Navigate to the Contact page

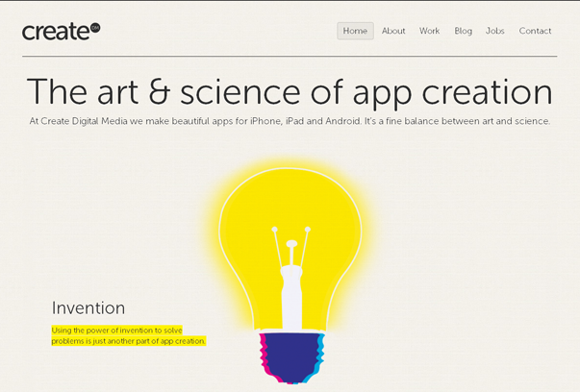coord(535,31)
